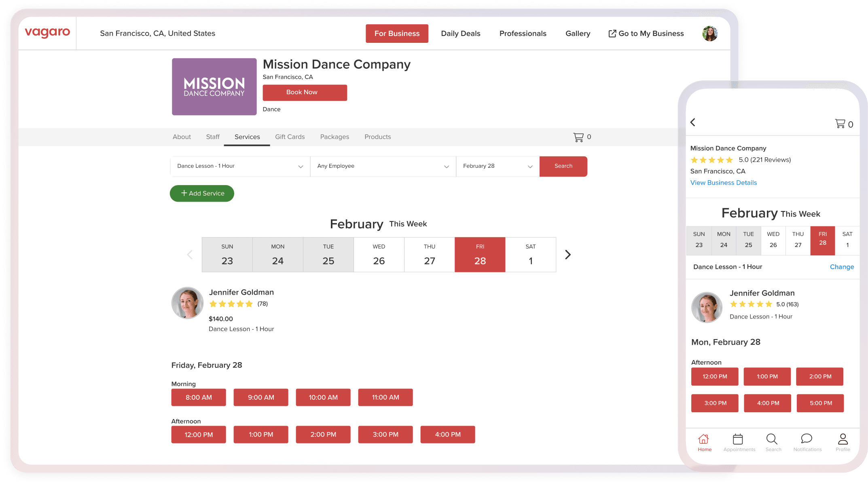The height and width of the screenshot is (485, 868).
Task: Click the Vagaro logo
Action: [x=47, y=32]
